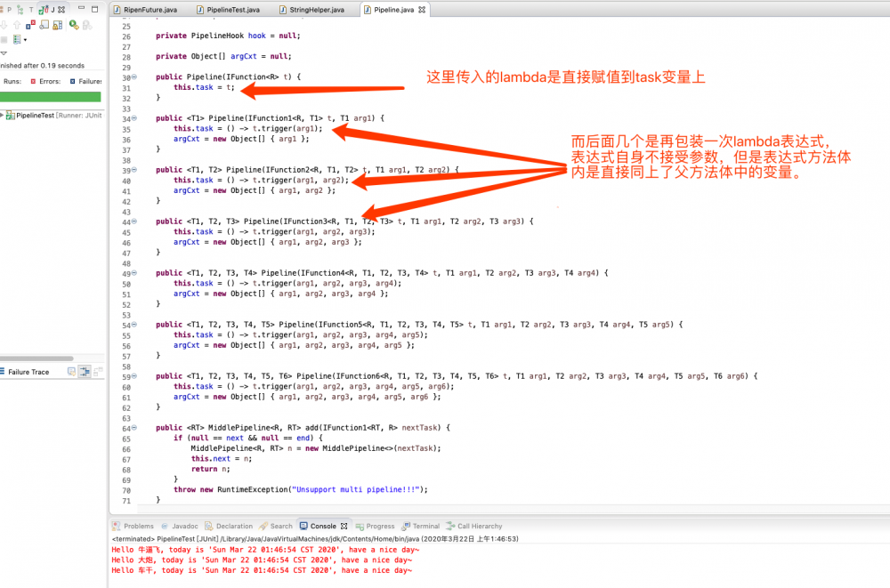Click 'this.next = n;' on line 67

pos(222,459)
